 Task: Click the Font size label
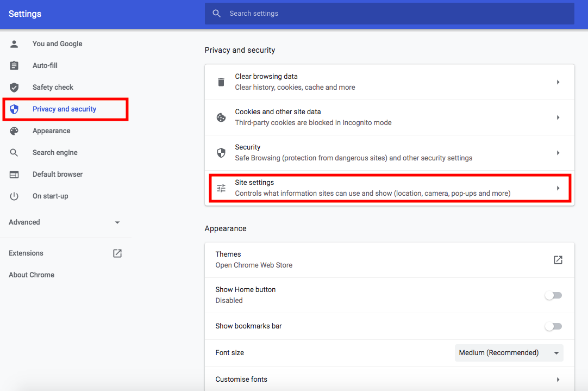click(x=229, y=353)
